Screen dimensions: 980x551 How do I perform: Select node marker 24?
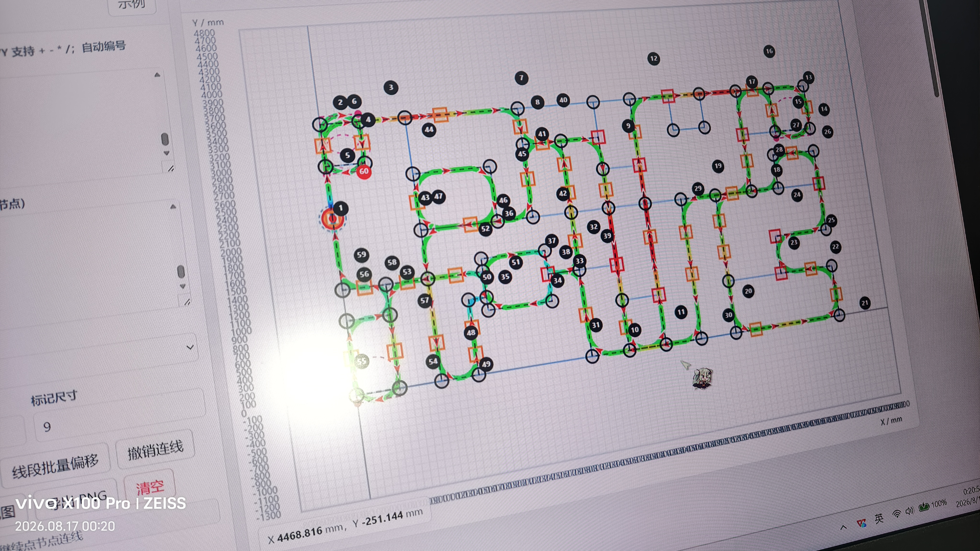(x=797, y=195)
